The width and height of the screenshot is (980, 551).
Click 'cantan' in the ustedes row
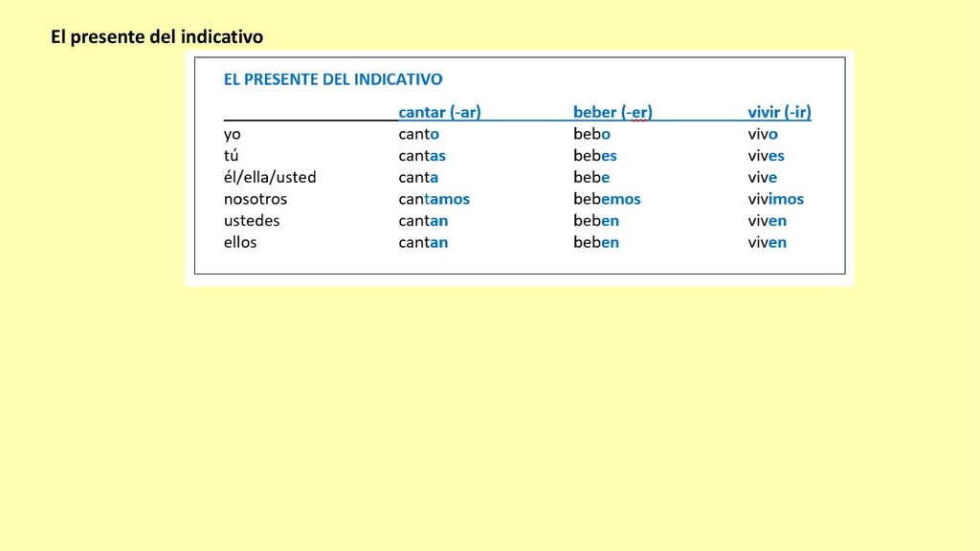click(423, 221)
